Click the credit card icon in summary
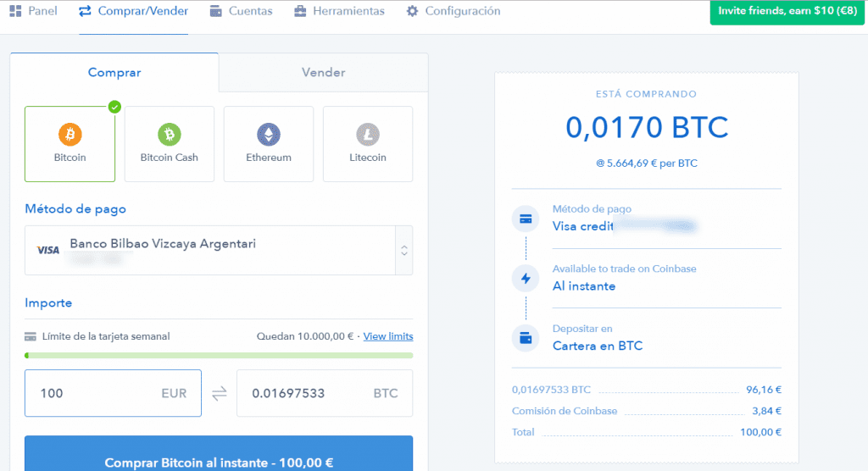Viewport: 868px width, 471px height. coord(526,219)
